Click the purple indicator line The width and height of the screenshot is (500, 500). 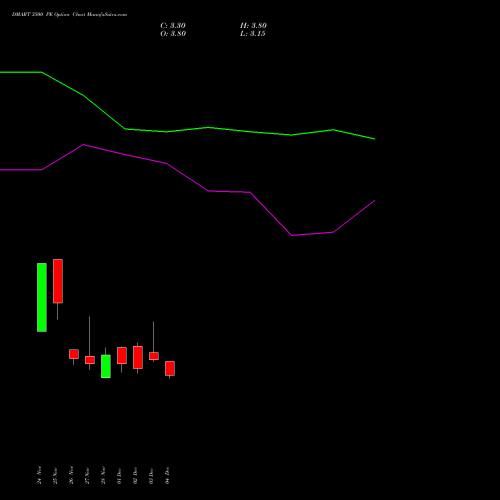click(x=208, y=191)
